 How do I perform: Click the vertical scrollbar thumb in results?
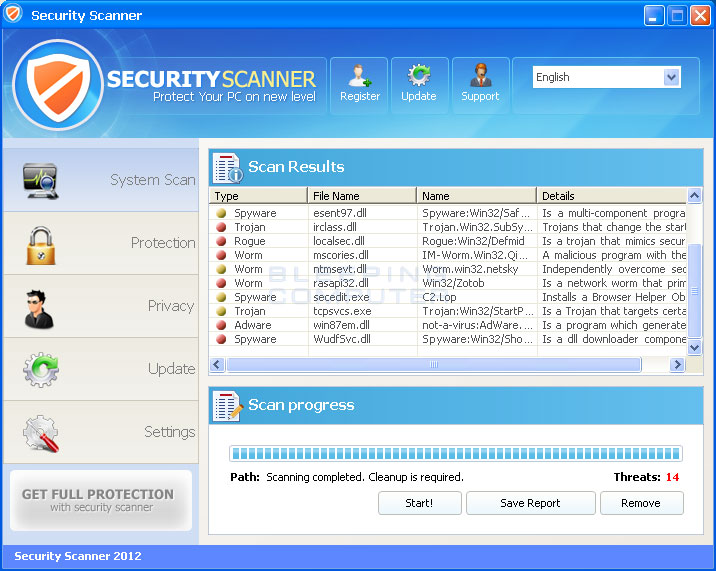[695, 291]
